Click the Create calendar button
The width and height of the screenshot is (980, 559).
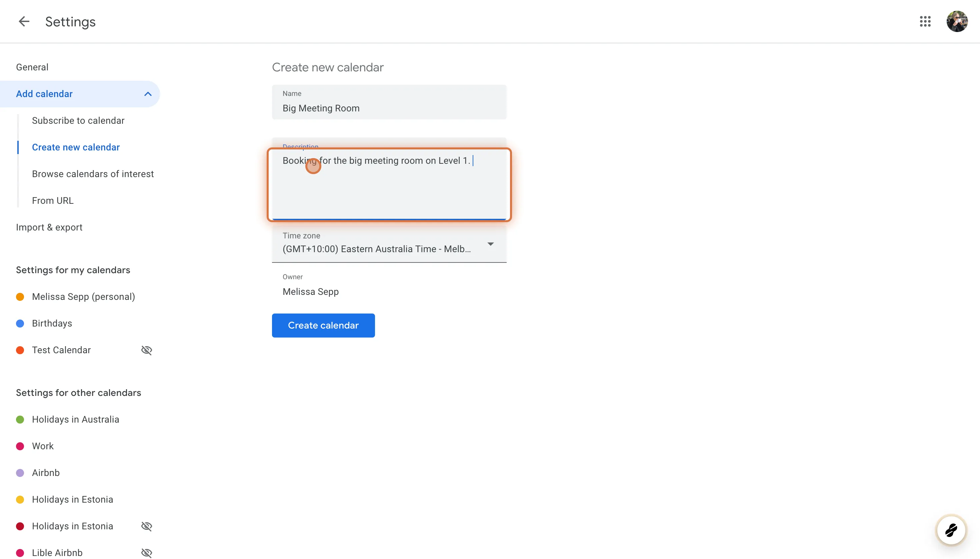click(x=323, y=325)
